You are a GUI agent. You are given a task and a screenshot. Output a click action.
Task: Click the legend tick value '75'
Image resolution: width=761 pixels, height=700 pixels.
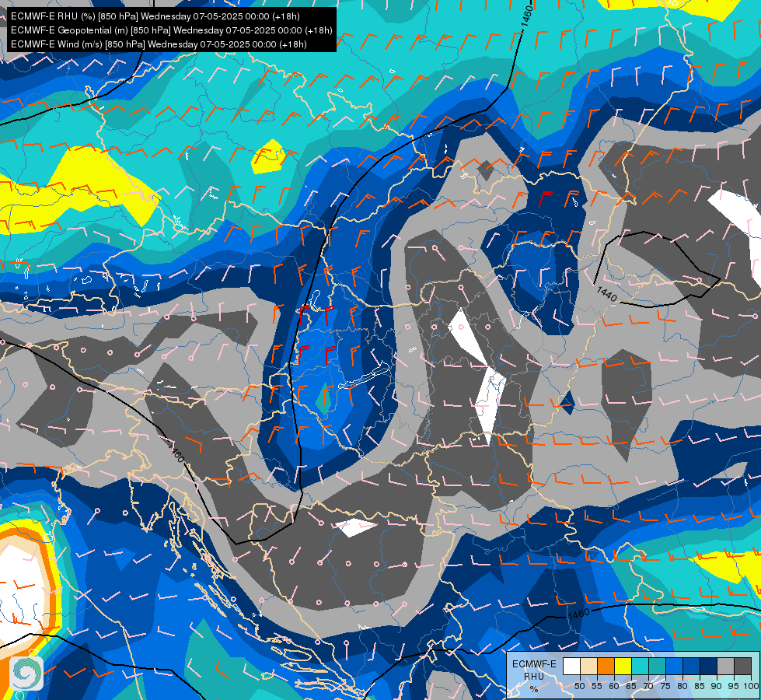[665, 686]
